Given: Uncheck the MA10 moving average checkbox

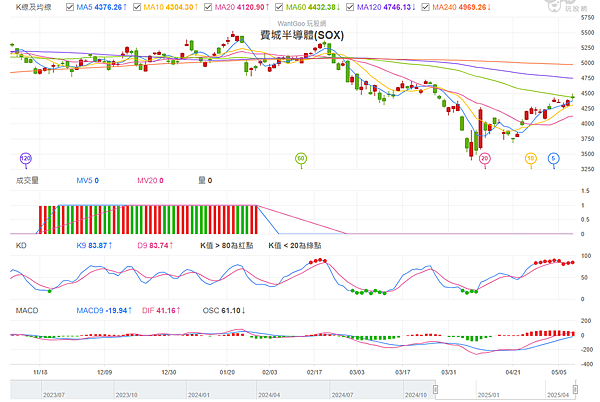Looking at the screenshot, I should (137, 7).
